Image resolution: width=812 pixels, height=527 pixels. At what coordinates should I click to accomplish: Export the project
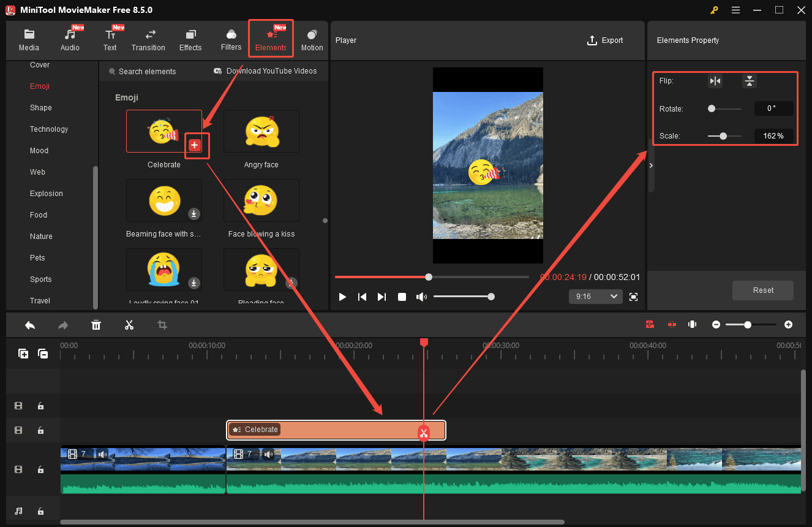[605, 40]
